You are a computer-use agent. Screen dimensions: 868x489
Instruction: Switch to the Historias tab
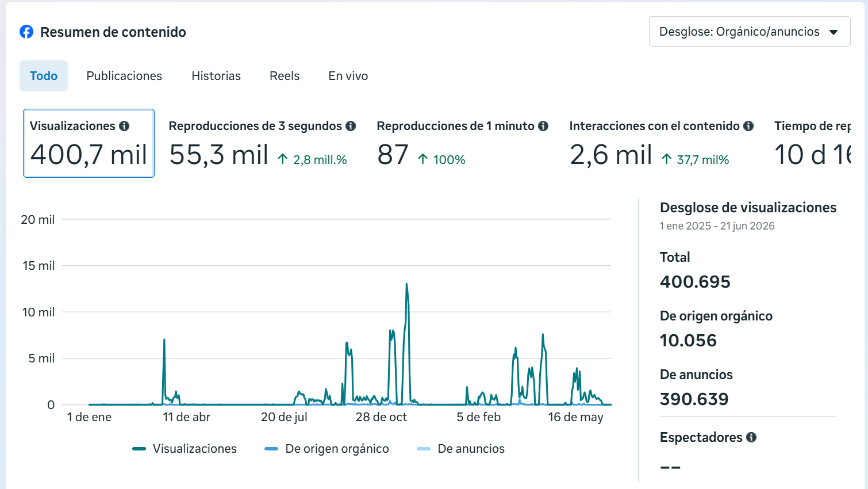[216, 76]
